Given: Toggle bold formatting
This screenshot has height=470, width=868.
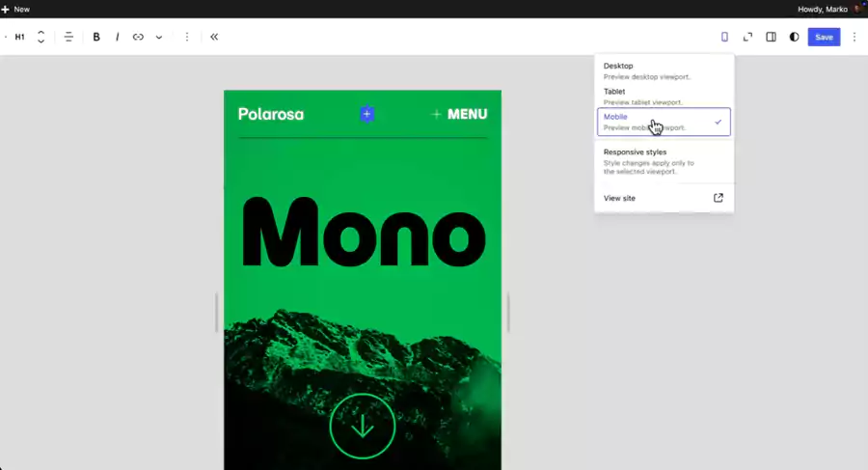Looking at the screenshot, I should [x=96, y=37].
